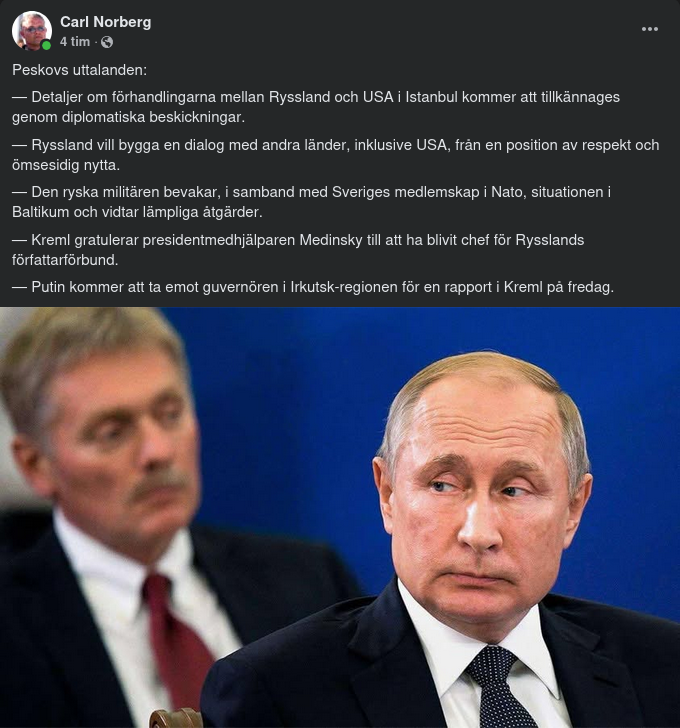Click the paragraph congratulating Medinsky
Viewport: 680px width, 728px height.
pos(298,250)
